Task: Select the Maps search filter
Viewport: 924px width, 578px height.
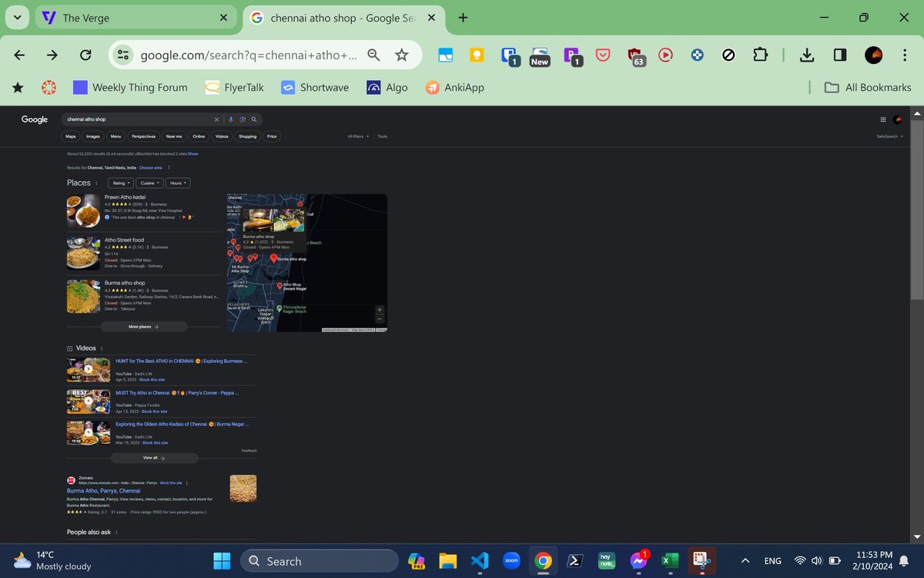Action: tap(71, 136)
